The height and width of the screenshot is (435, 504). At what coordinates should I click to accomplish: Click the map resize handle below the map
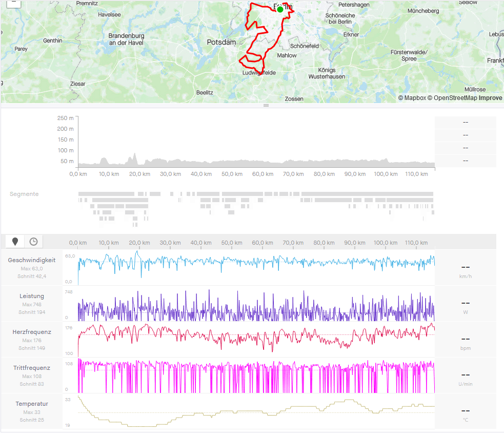tap(266, 105)
